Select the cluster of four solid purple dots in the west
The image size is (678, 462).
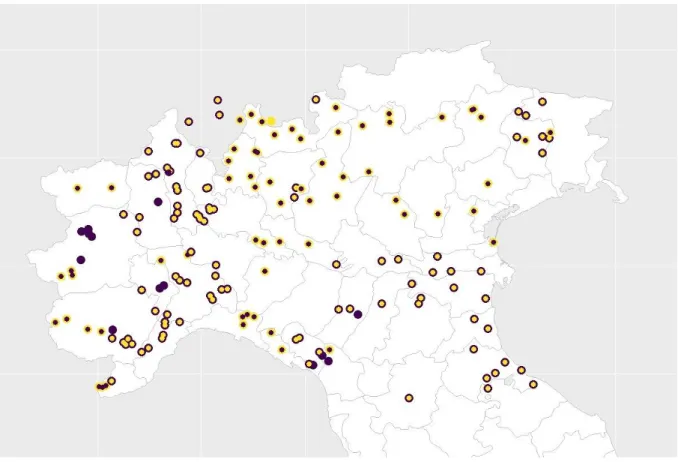click(86, 232)
